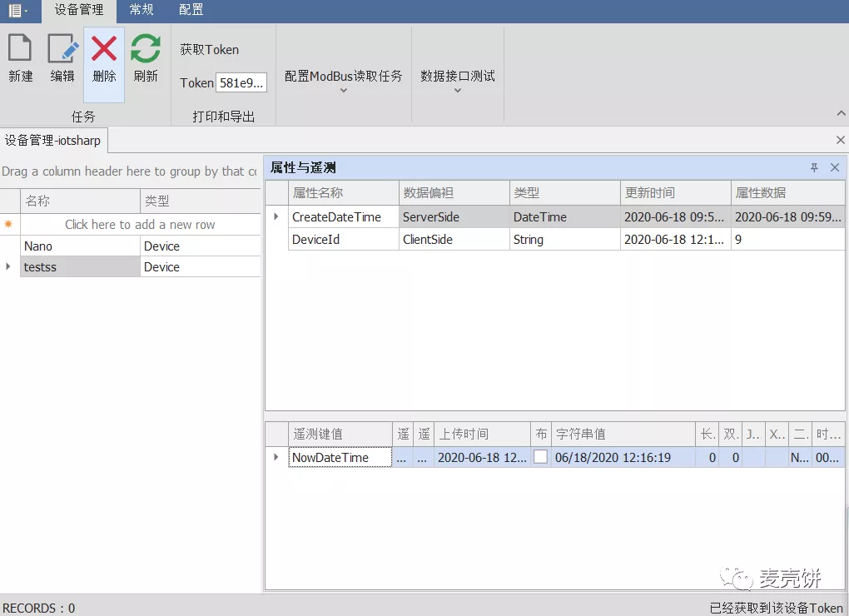This screenshot has width=849, height=616.
Task: Click the red 删除 (Delete) X icon
Action: (x=104, y=48)
